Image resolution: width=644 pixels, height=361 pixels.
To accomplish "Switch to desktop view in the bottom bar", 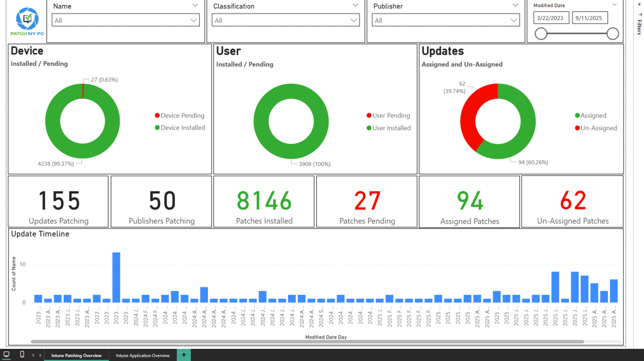I will tap(7, 355).
